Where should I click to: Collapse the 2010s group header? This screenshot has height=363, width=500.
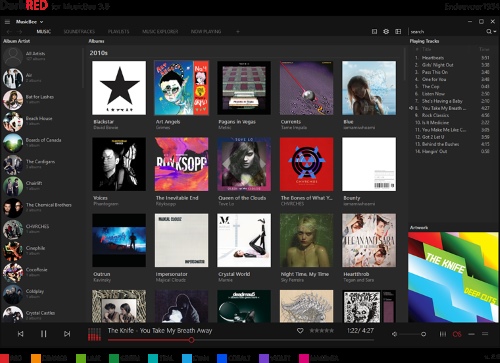(99, 53)
